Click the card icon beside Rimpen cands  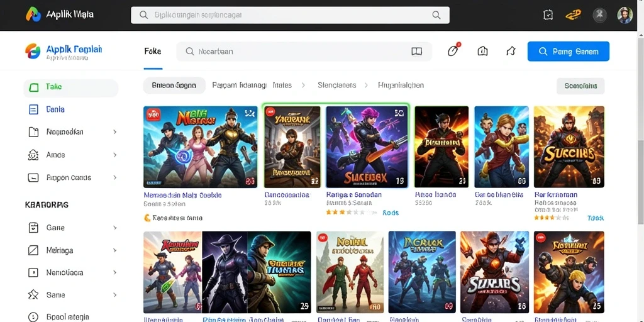(x=33, y=178)
